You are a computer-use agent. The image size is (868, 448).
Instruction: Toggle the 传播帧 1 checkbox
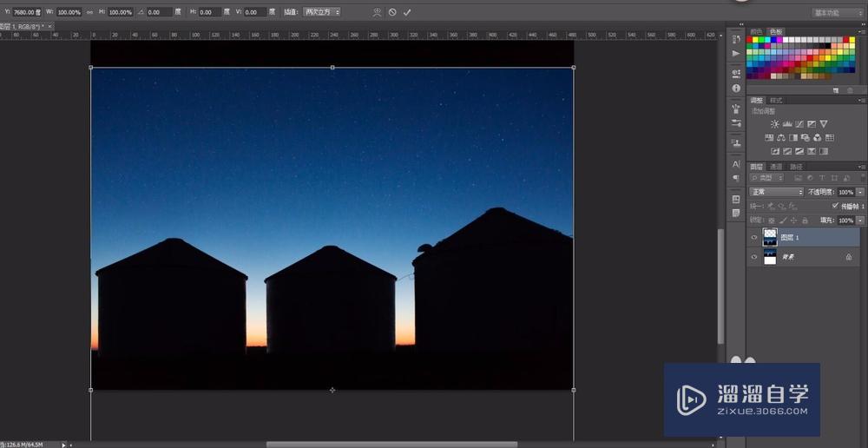[x=835, y=206]
